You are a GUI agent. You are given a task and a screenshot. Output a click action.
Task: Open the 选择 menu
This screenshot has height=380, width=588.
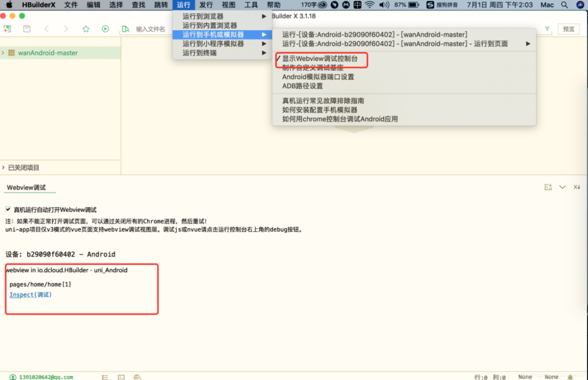click(116, 5)
